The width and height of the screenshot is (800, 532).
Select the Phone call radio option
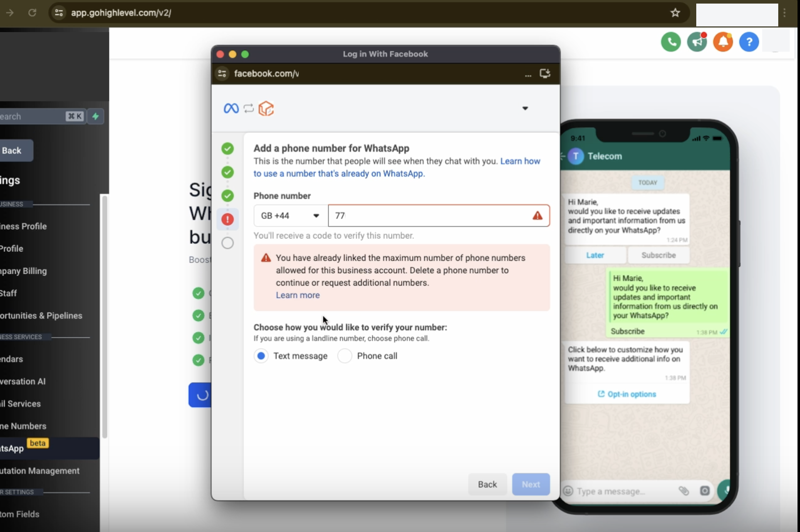coord(345,356)
